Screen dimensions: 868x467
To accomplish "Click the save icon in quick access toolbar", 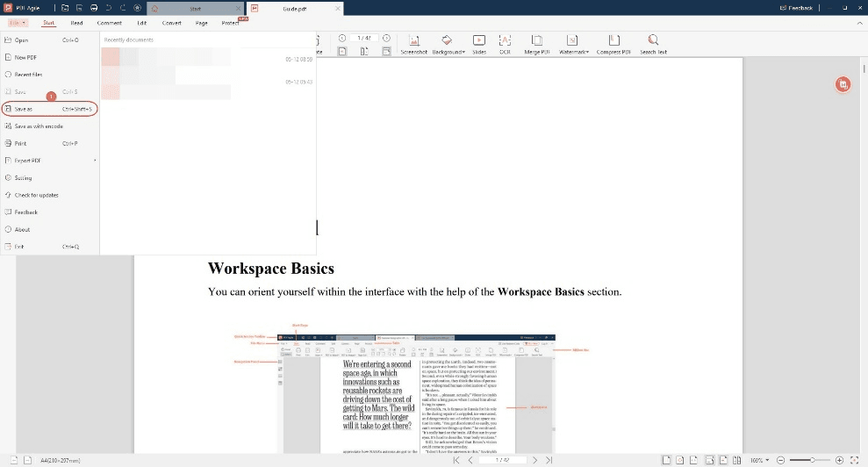I will (79, 8).
